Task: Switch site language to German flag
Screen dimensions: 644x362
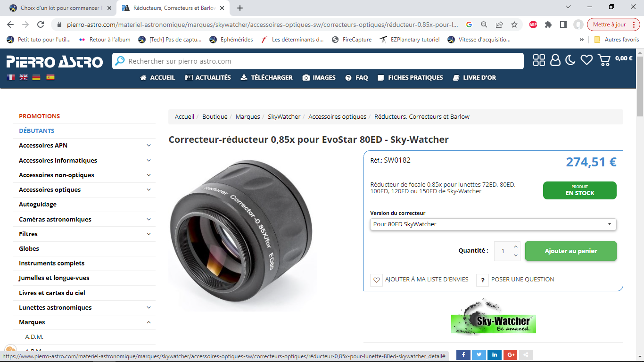Action: pyautogui.click(x=36, y=77)
